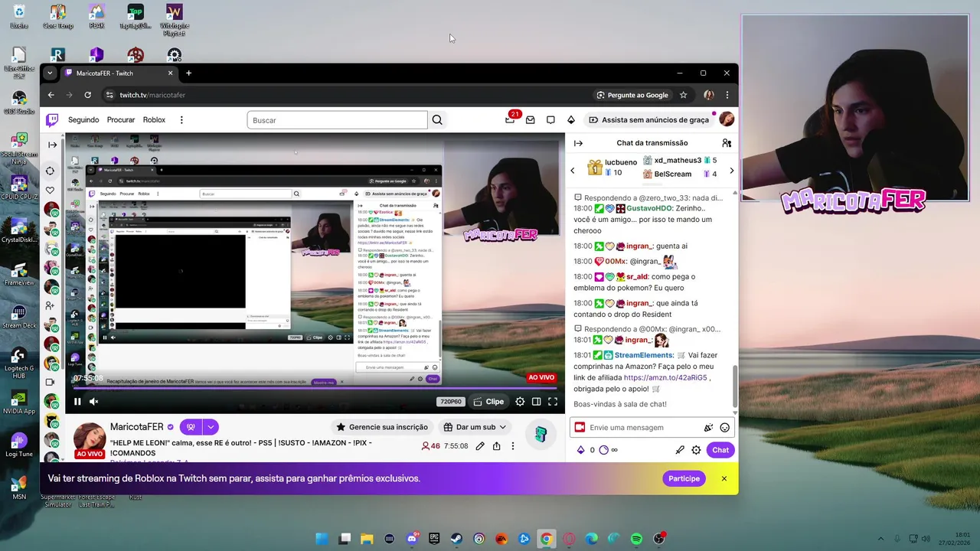Click the share icon below the player
980x551 pixels.
tap(497, 446)
